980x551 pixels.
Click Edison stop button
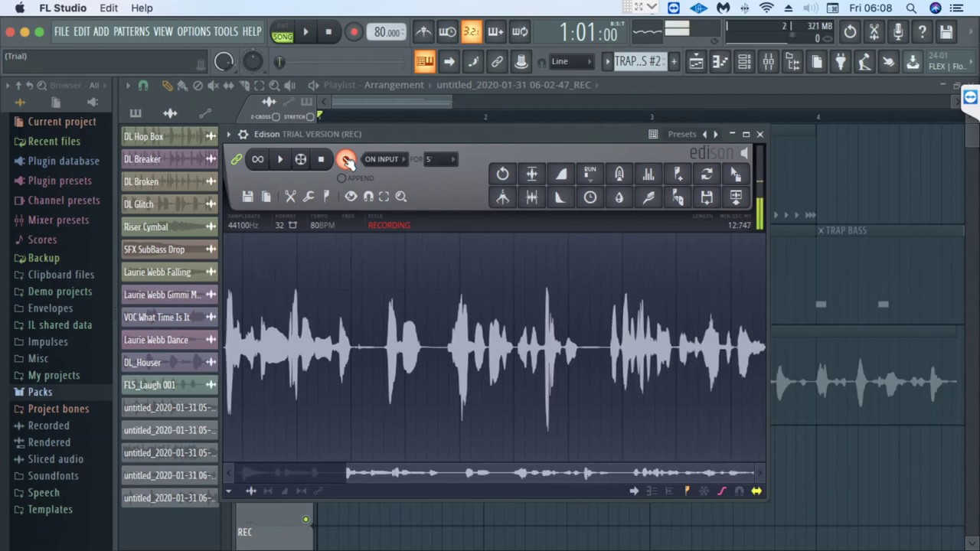[x=321, y=159]
